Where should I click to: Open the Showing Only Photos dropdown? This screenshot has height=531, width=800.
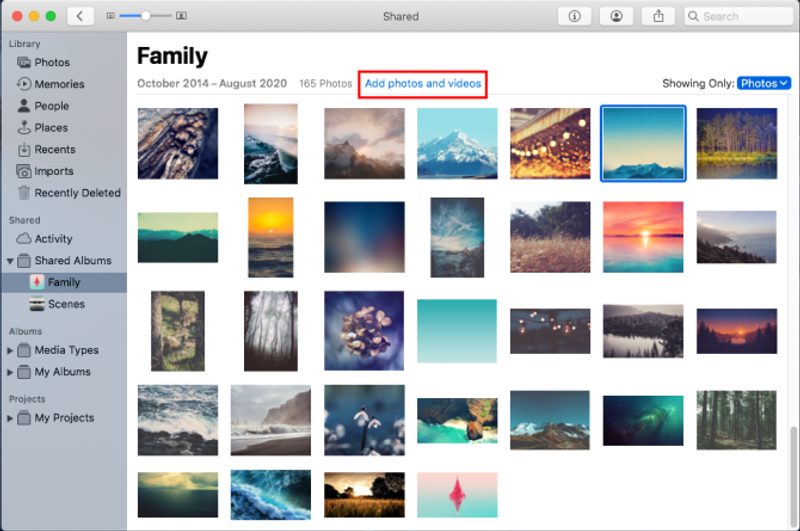[x=764, y=84]
